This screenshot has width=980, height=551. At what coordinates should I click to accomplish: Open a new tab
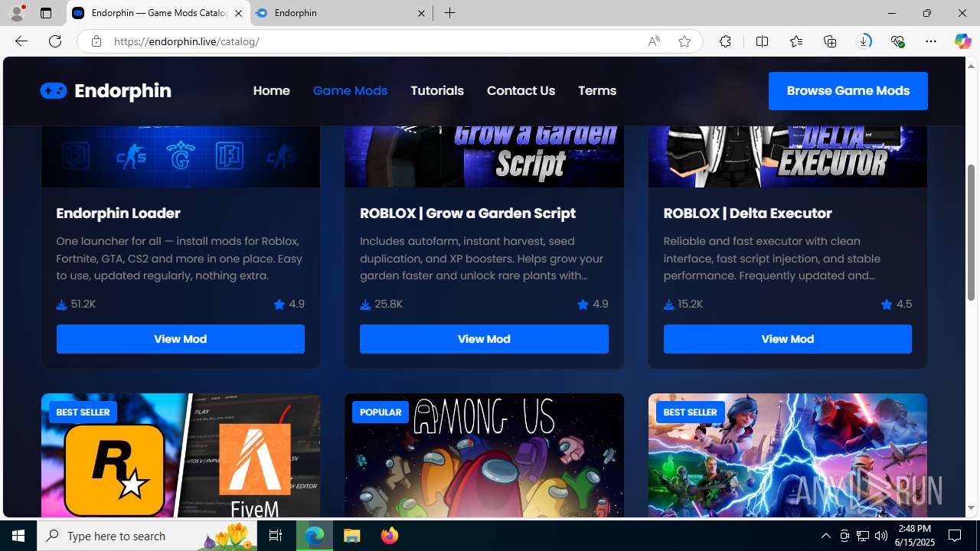click(x=449, y=13)
